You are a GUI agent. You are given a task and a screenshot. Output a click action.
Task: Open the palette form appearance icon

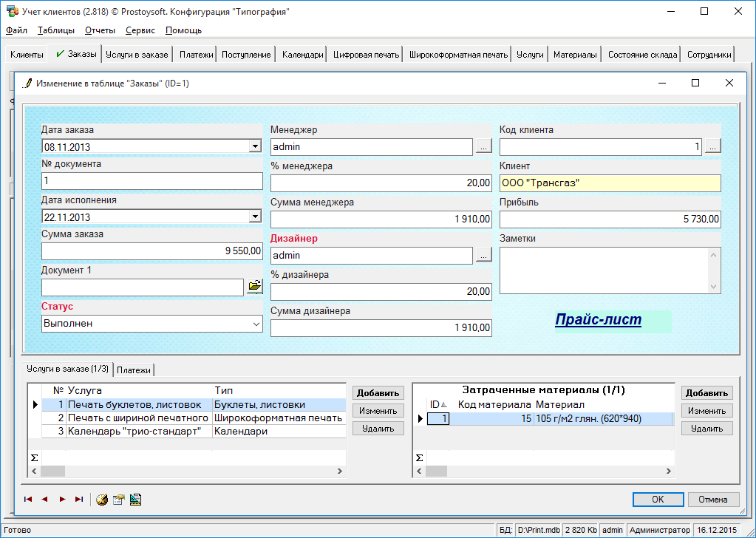click(102, 500)
